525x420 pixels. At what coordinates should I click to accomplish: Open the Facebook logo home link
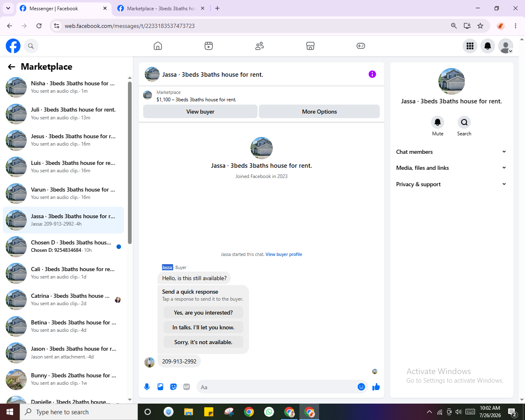point(13,46)
